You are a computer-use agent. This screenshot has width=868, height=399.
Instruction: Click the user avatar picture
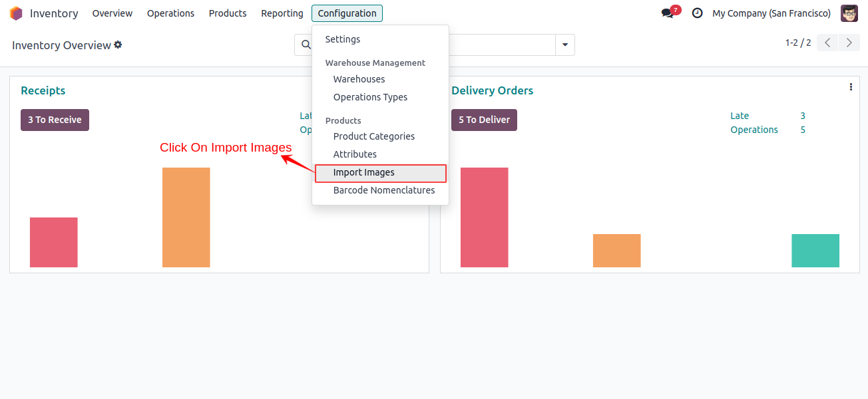pos(849,13)
